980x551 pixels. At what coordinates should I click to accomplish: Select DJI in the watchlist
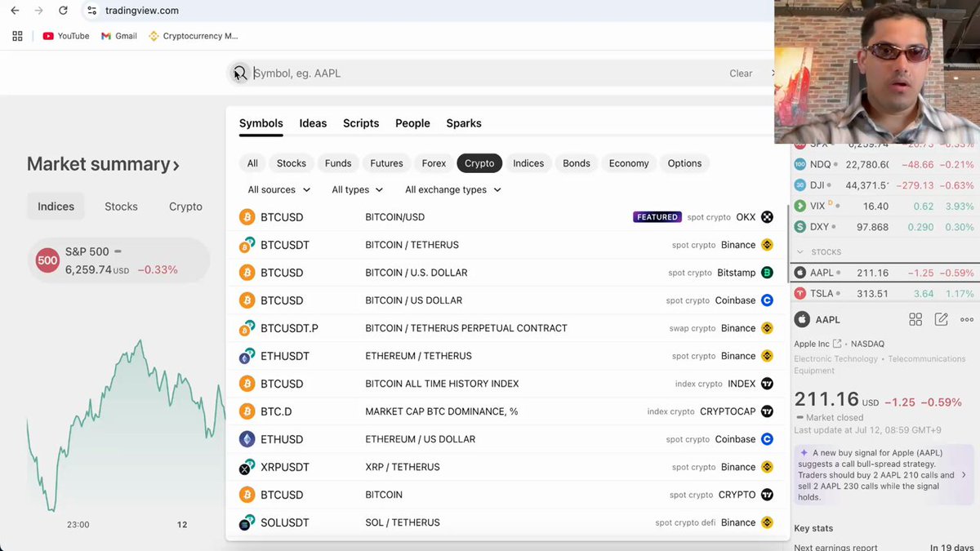[x=884, y=185]
